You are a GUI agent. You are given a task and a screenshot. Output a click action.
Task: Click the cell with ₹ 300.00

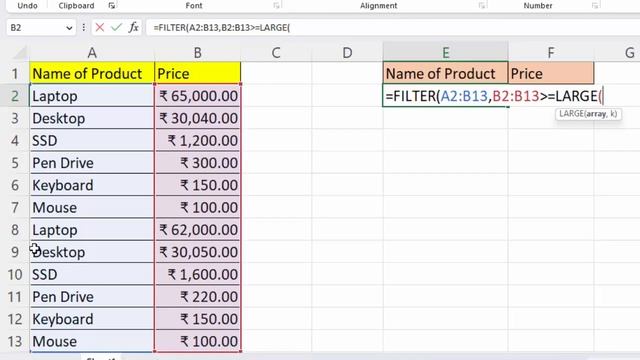point(198,163)
